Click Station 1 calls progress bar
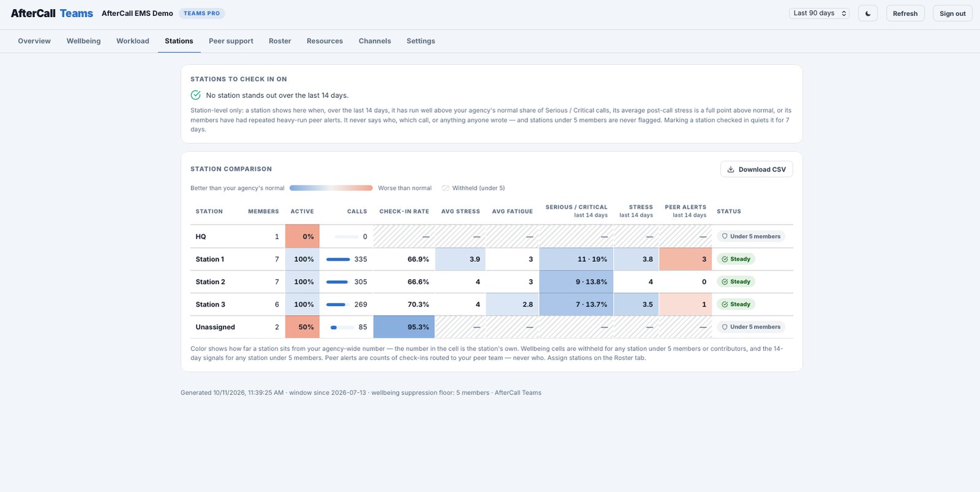980x492 pixels. point(338,259)
